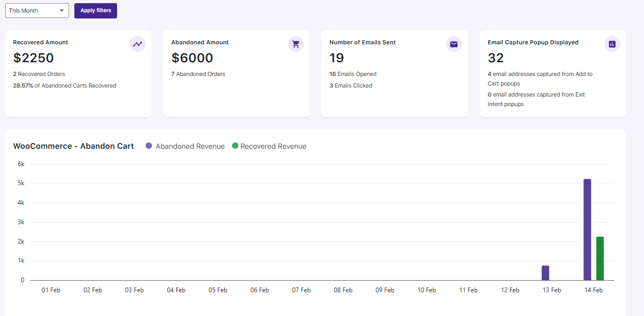Click the dropdown arrow beside This Month
Viewport: 644px width, 316px height.
[62, 11]
